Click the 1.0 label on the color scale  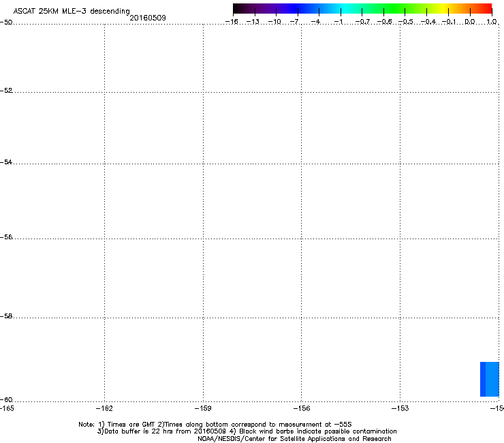(x=492, y=22)
